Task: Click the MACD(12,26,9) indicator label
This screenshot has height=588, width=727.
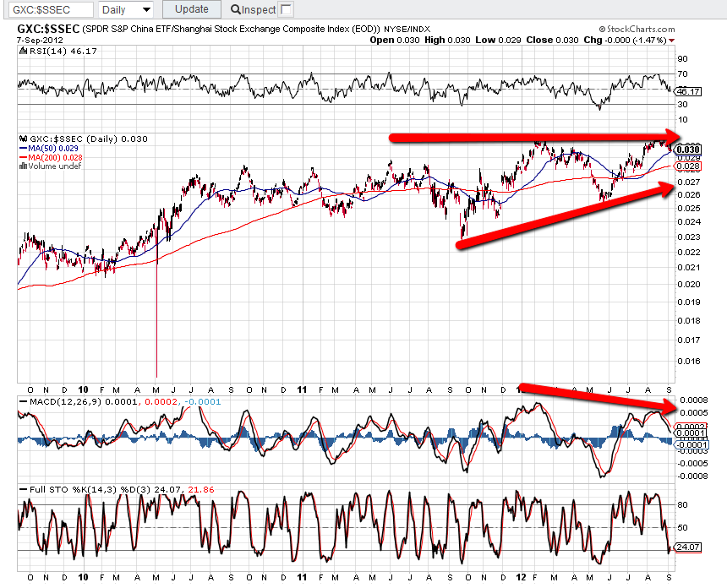Action: pos(67,402)
